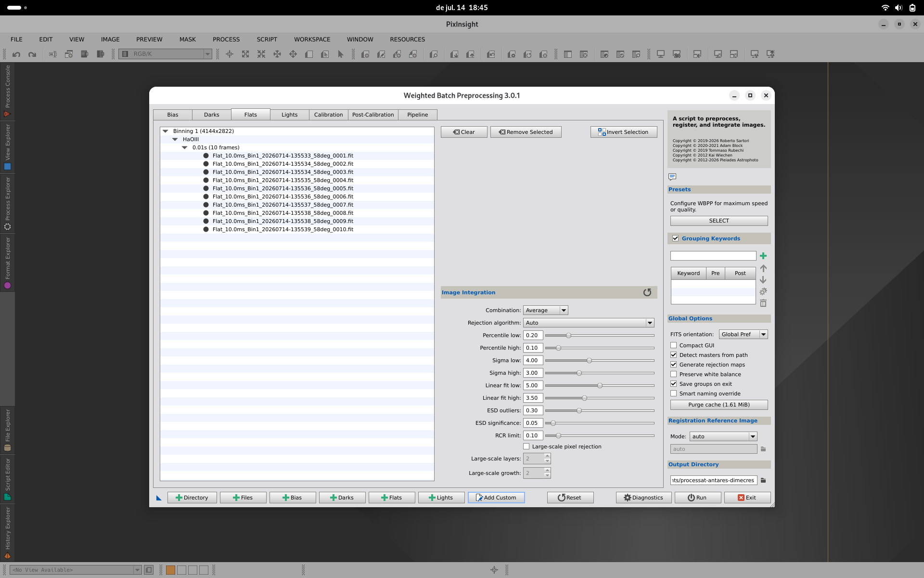Open the Rejection algorithm dropdown
This screenshot has height=578, width=924.
click(x=589, y=323)
